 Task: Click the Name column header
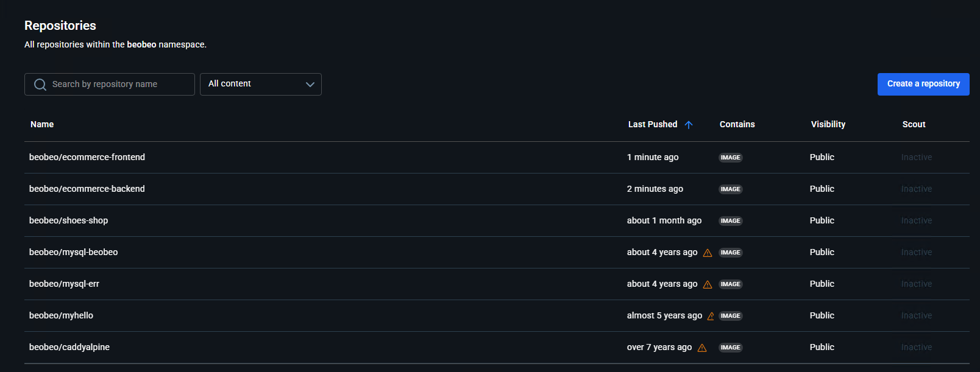(42, 124)
